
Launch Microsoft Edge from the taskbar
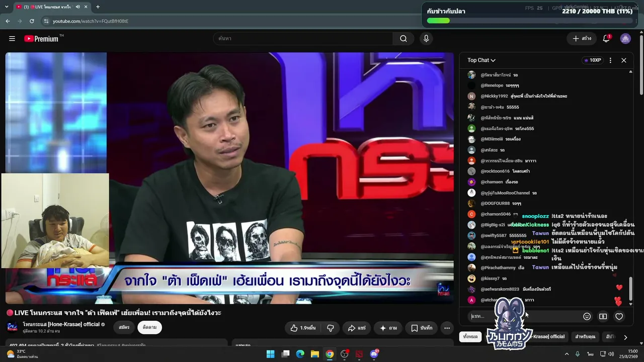300,354
